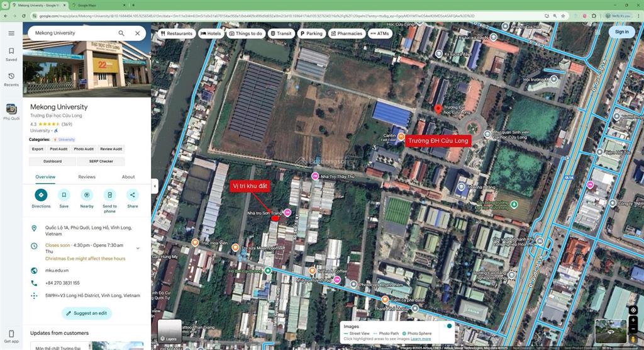Click Nhà Trọ Thầy Thu map marker
Image resolution: width=644 pixels, height=350 pixels.
click(315, 176)
